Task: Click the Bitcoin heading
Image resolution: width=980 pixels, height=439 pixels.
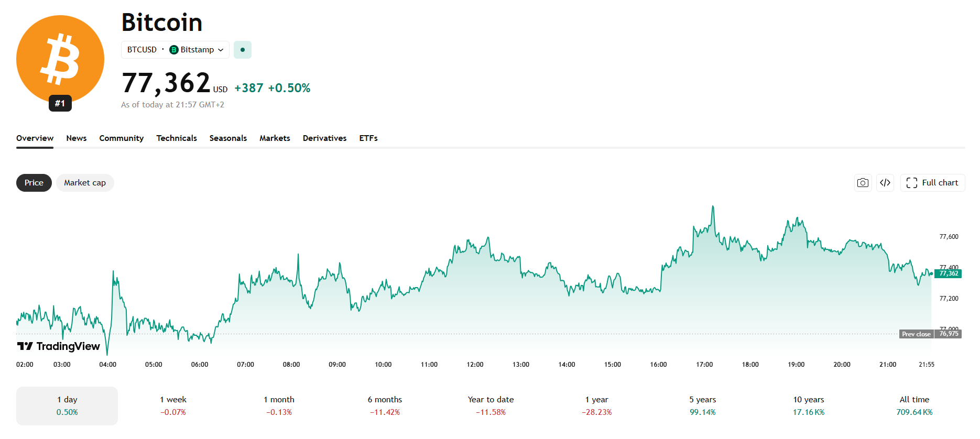Action: pos(162,23)
